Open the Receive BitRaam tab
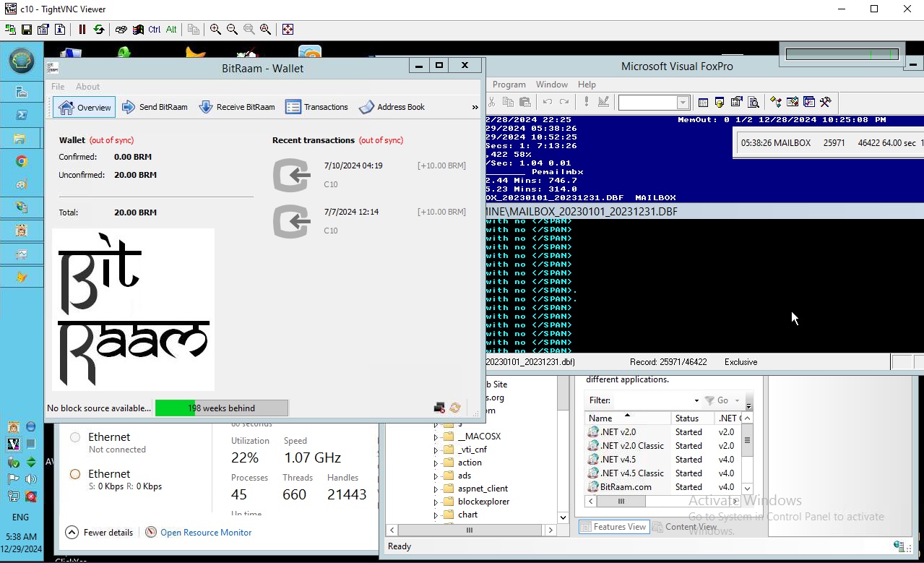924x563 pixels. [x=237, y=107]
